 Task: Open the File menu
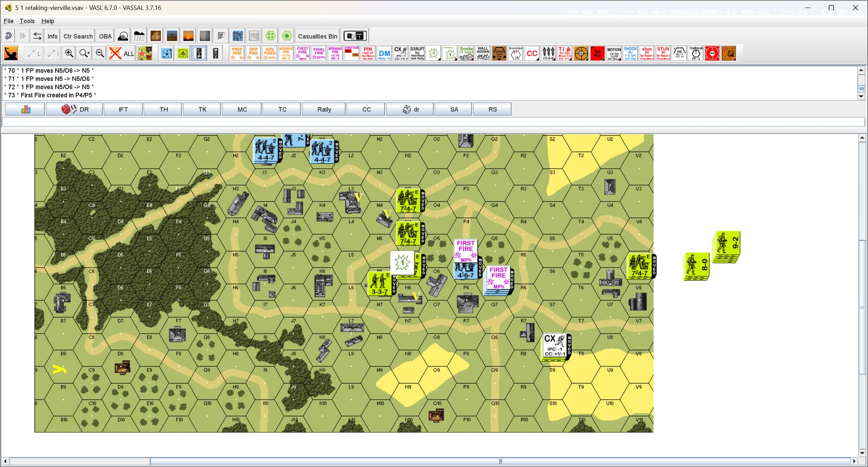click(9, 21)
